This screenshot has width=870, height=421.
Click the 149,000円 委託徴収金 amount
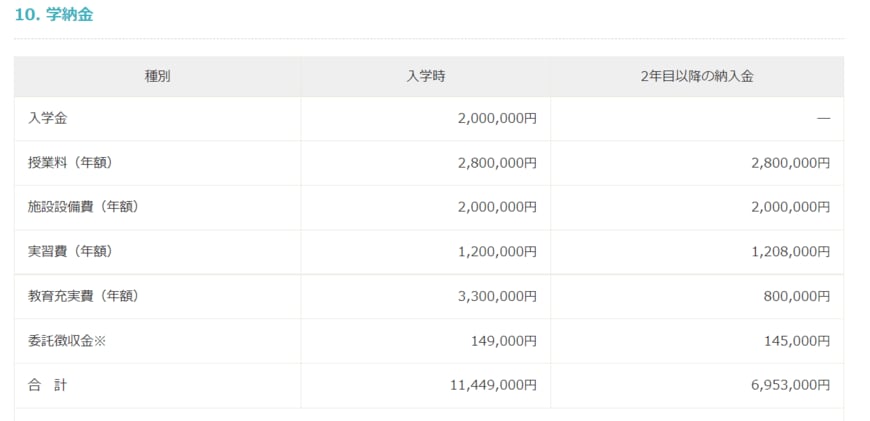(x=504, y=341)
